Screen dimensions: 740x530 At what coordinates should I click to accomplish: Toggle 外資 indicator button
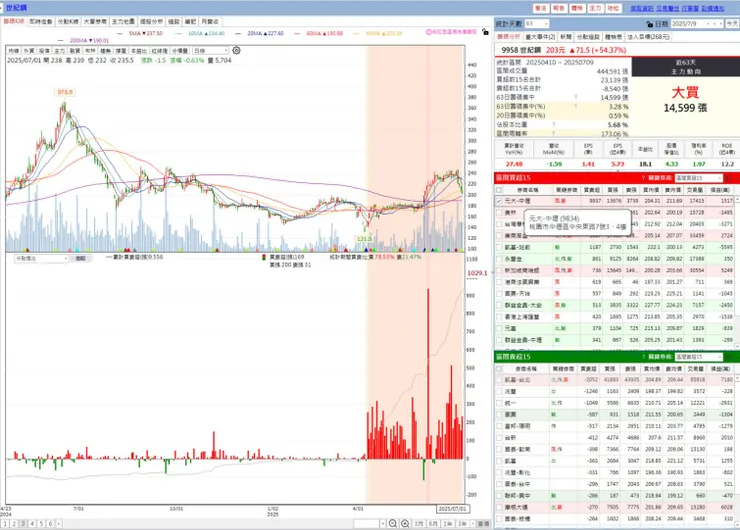pos(29,50)
